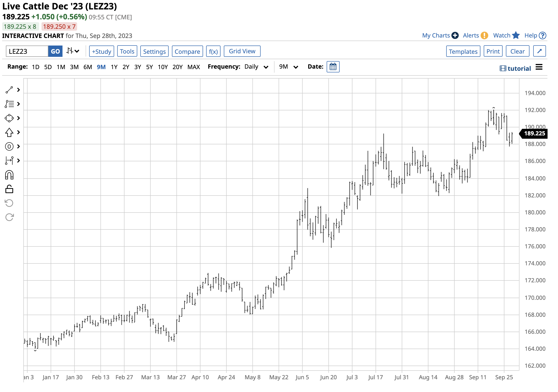Select the circle marker tool

(x=9, y=146)
